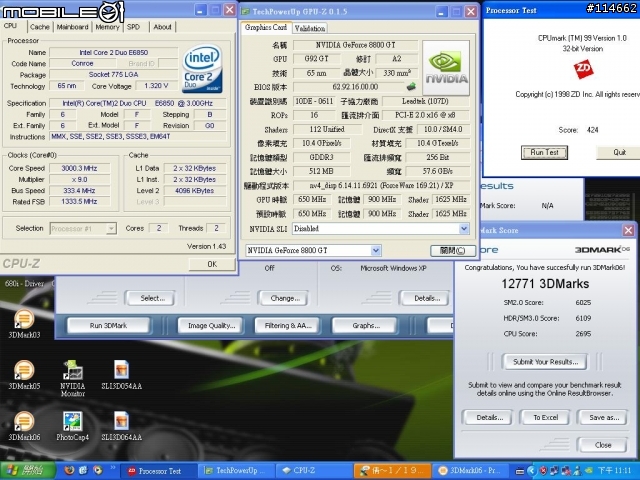
Task: Click the Select... button in 3DMark06
Action: (150, 298)
